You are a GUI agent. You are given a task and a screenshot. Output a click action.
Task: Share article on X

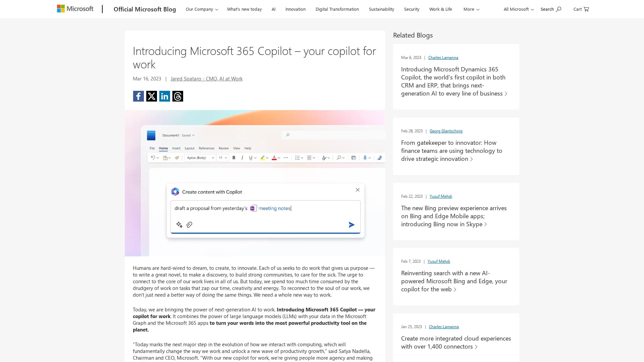pos(152,96)
